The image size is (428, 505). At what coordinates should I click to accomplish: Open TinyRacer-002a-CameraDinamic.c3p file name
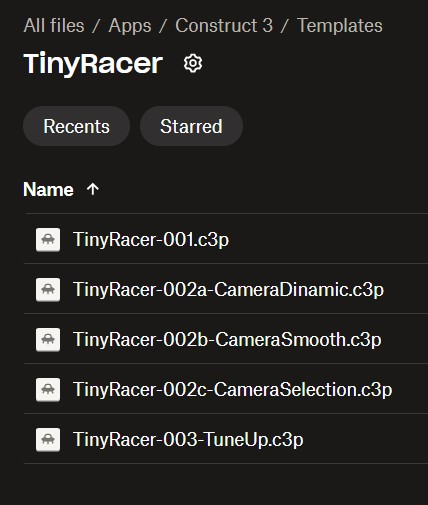pos(229,290)
